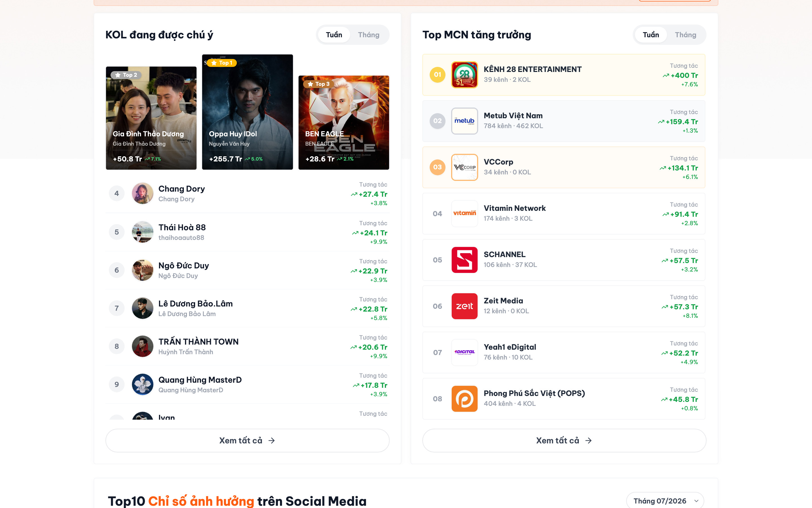Image resolution: width=812 pixels, height=508 pixels.
Task: Open the Gia Đình Thảo Dương Top 2 card
Action: (151, 118)
